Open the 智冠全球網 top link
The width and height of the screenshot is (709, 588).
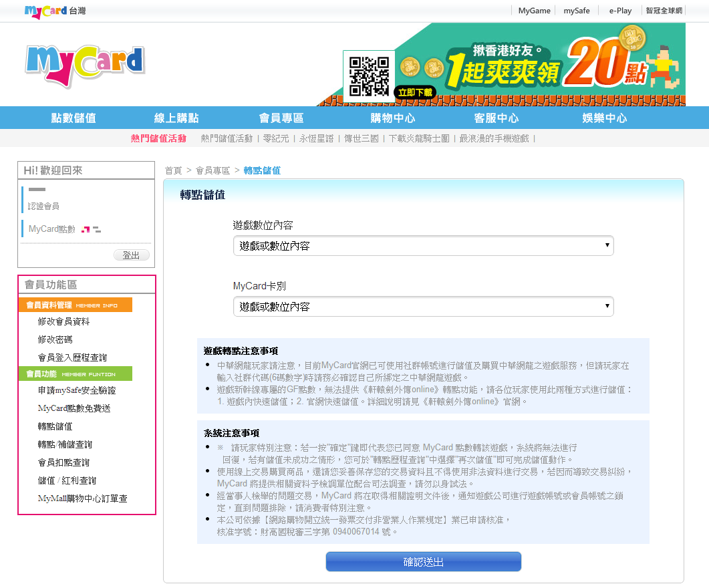click(664, 11)
